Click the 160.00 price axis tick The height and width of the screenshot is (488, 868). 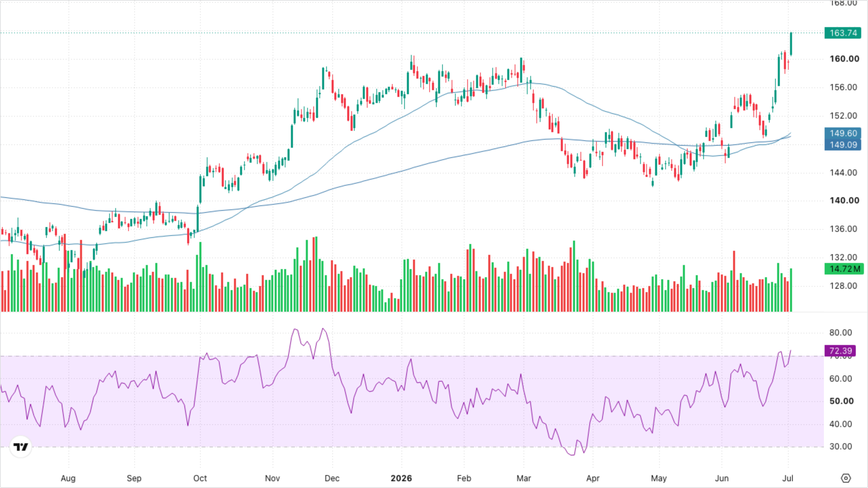click(x=844, y=59)
